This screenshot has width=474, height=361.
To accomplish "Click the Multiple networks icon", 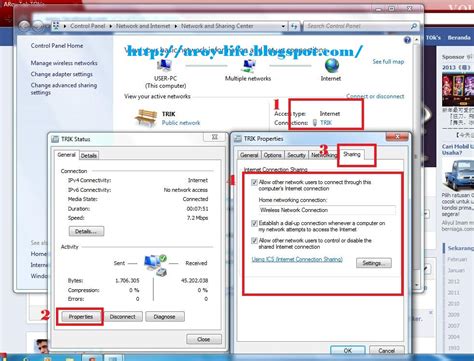I will 248,66.
